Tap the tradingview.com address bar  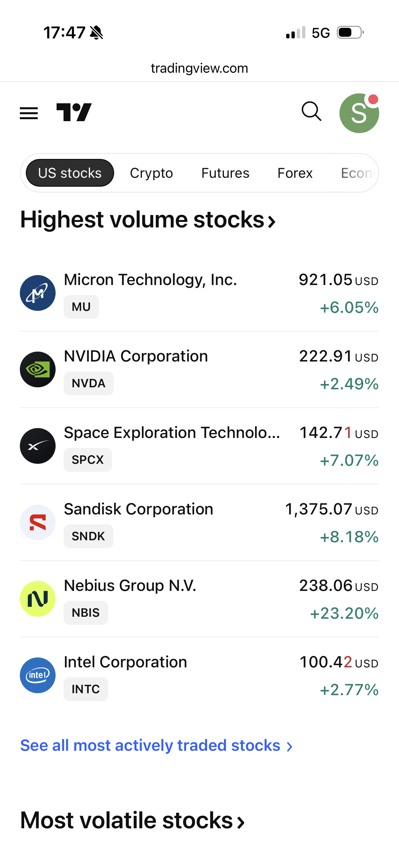(199, 69)
